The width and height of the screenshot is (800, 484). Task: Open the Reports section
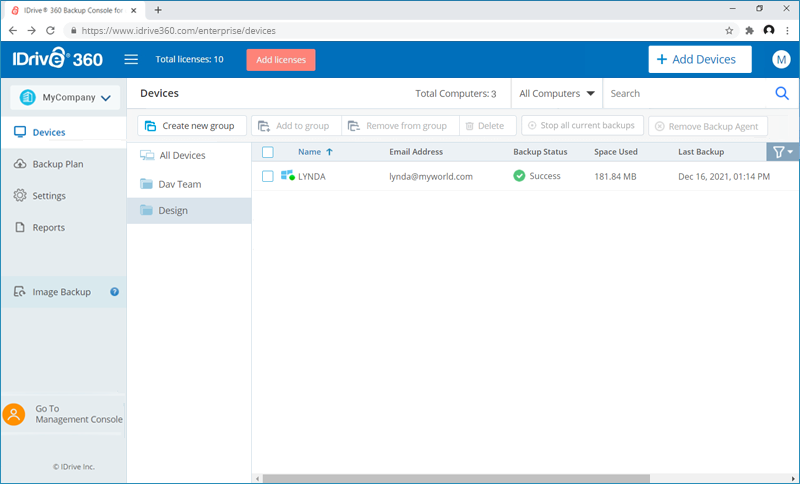(x=63, y=227)
